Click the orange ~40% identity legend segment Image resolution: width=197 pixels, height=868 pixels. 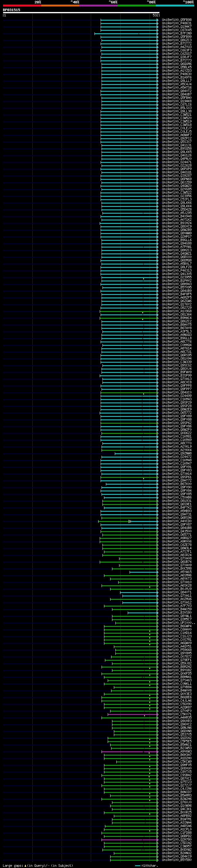[60, 6]
